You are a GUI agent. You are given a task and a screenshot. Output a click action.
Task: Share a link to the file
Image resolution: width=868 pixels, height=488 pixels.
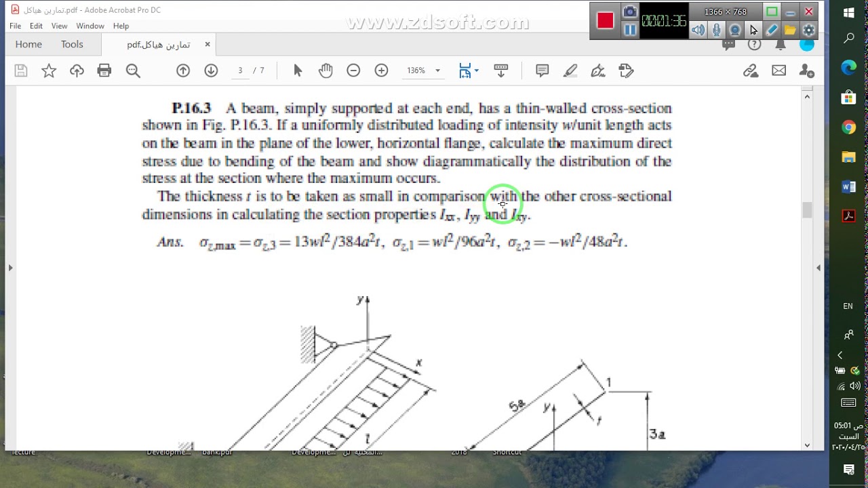751,70
